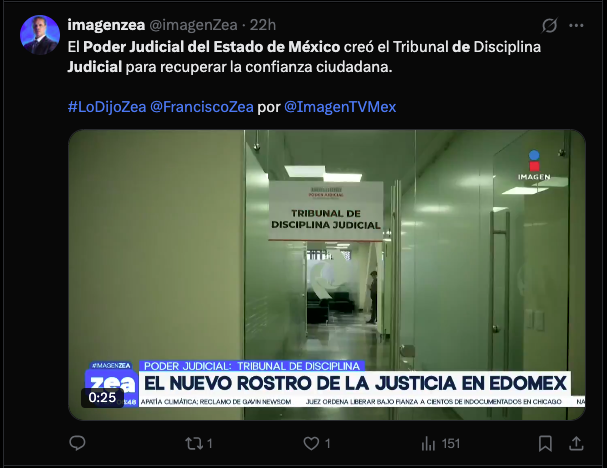Click the Imagen logo on the video
Screen dimensions: 607x468
pos(534,165)
